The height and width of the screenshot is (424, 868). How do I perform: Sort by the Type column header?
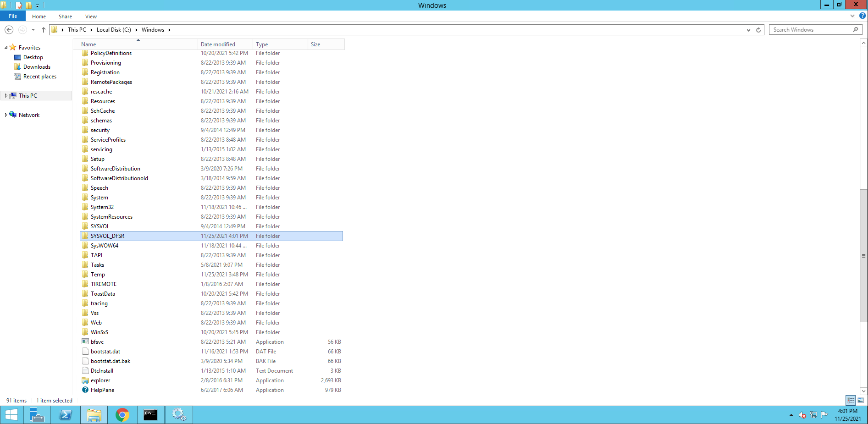(x=280, y=44)
